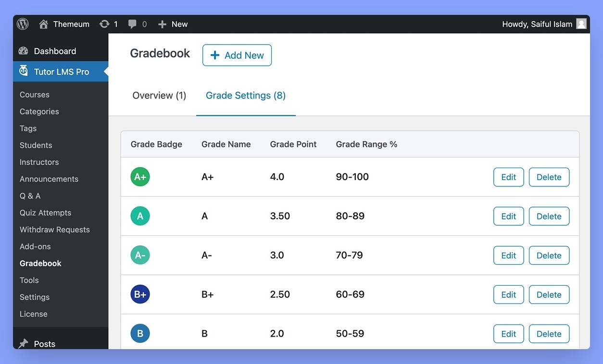Open the Themeum home icon
The image size is (603, 364).
tap(44, 24)
